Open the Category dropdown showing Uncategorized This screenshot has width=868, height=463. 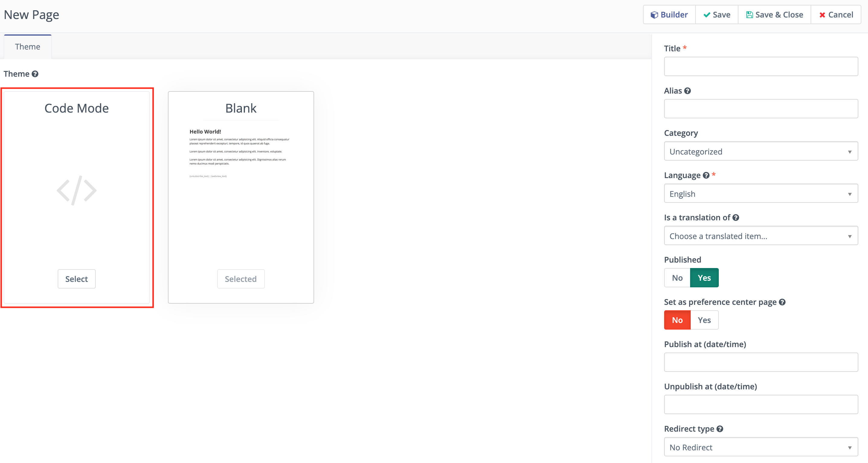point(760,151)
